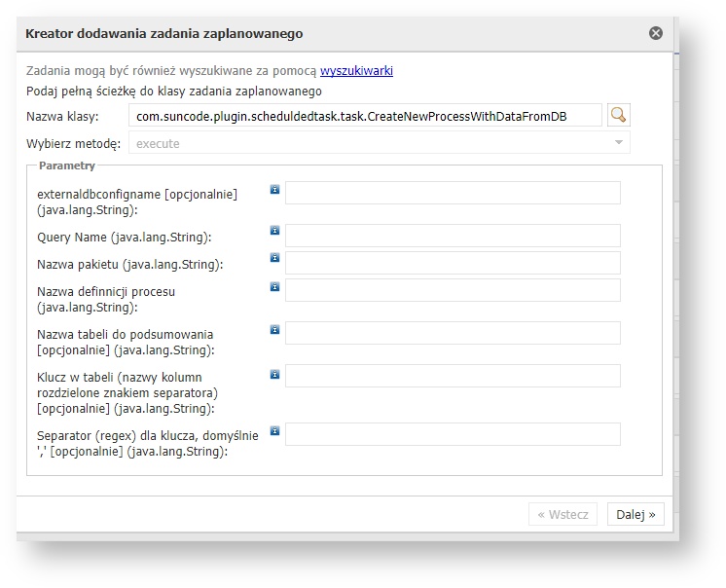Close the Kreator dodawania zadania dialog

click(656, 33)
